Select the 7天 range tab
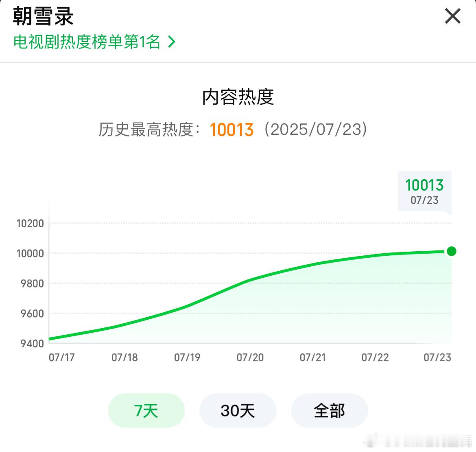This screenshot has width=476, height=452. pyautogui.click(x=146, y=410)
